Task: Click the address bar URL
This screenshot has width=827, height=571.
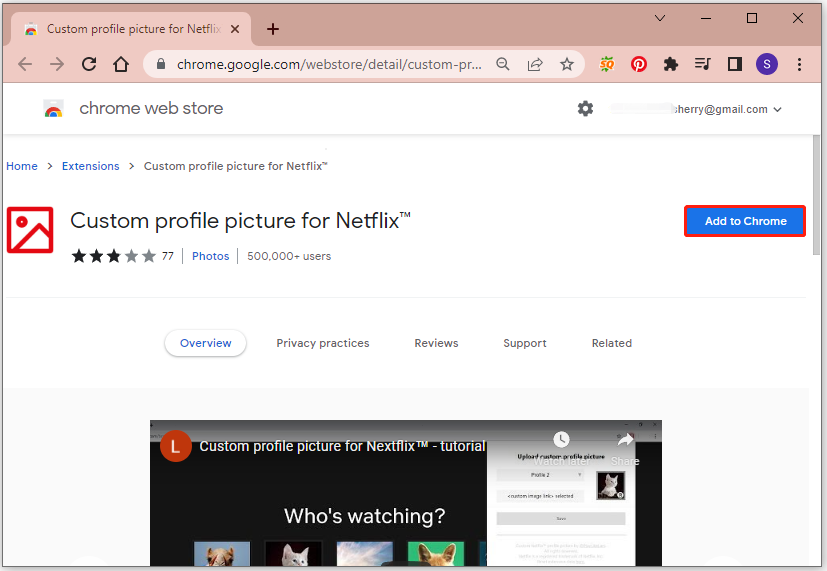Action: [329, 64]
